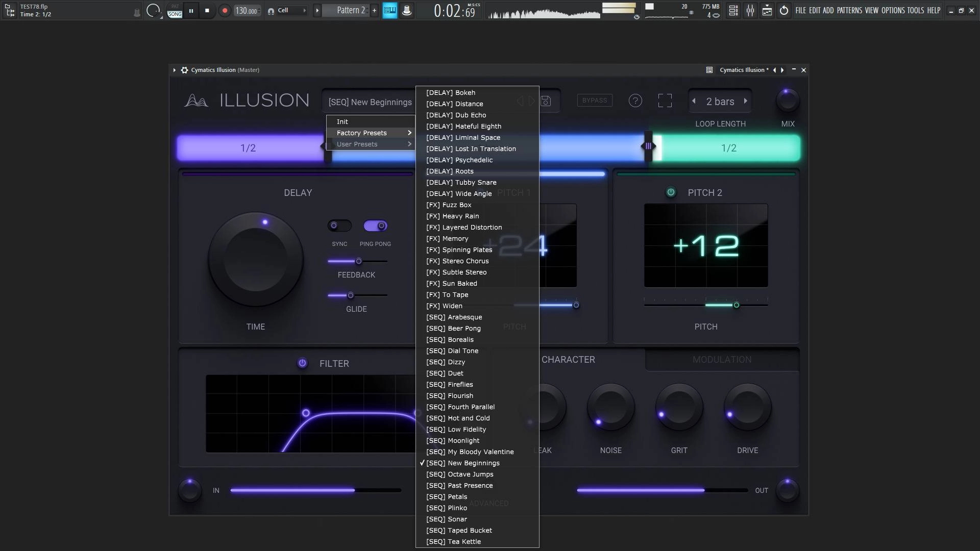
Task: Open the Cell snap dropdown
Action: point(292,10)
